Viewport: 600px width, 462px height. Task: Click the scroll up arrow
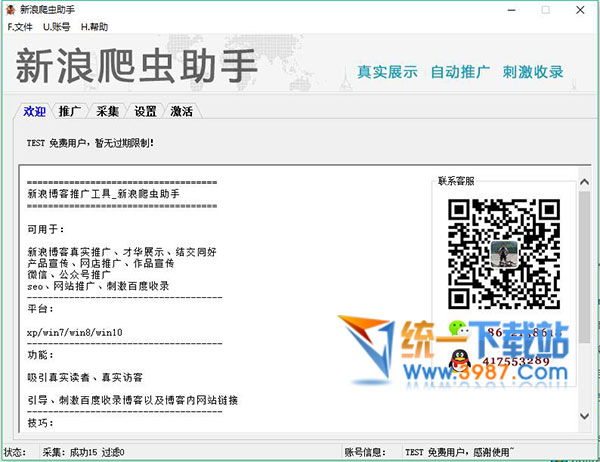[x=584, y=182]
